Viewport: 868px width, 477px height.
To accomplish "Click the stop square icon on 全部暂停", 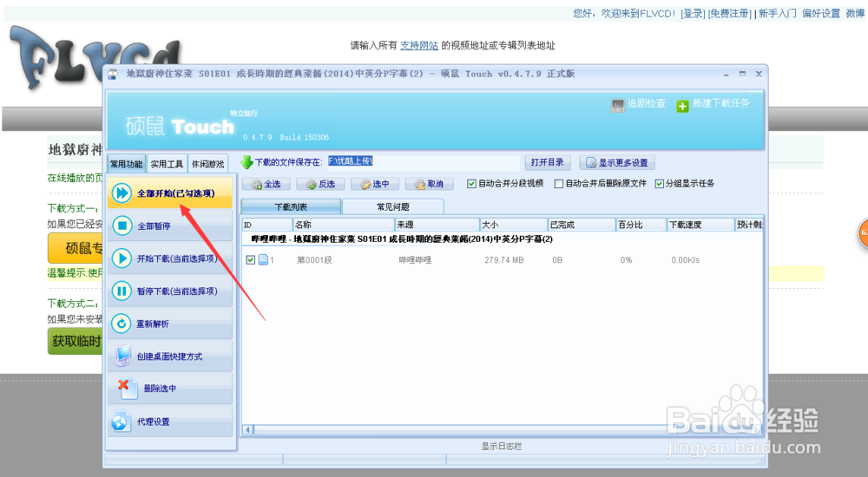I will point(122,225).
